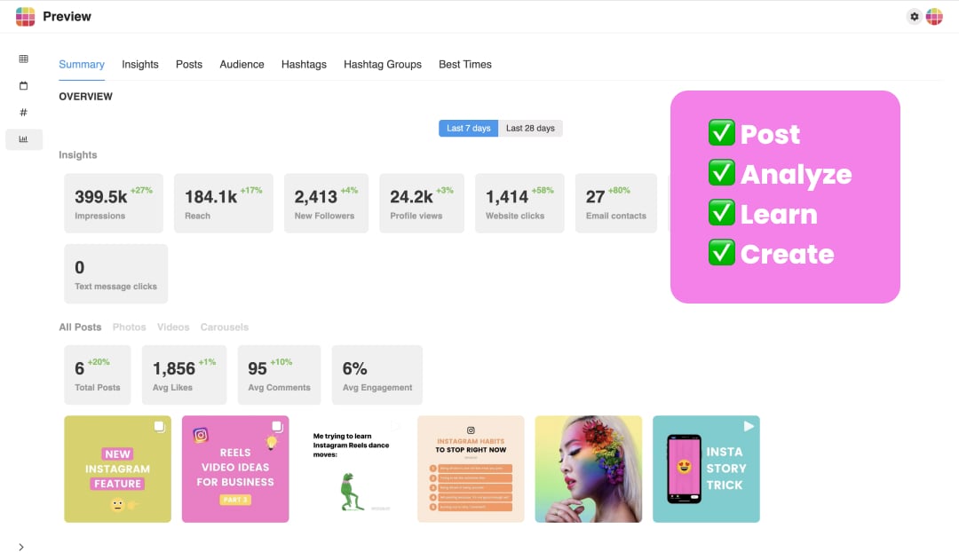Click the play icon on Insta Story Trick
959x560 pixels.
coord(749,427)
